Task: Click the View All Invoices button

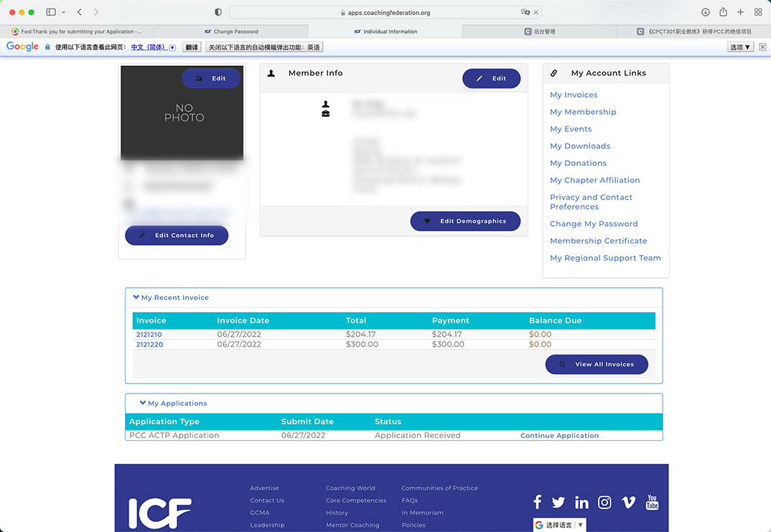Action: [x=597, y=364]
